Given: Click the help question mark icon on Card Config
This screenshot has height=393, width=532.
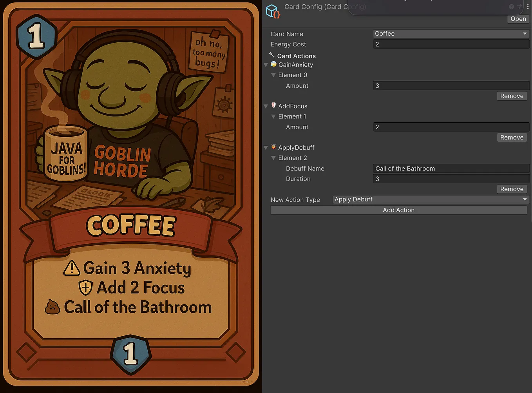Looking at the screenshot, I should click(511, 7).
